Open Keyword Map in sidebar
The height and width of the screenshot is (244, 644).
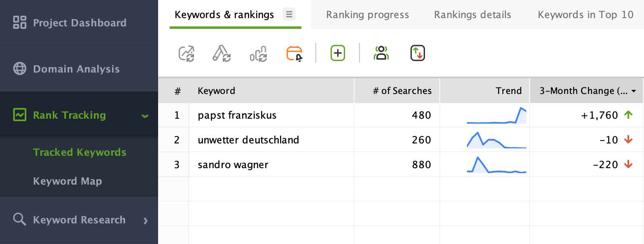[68, 181]
